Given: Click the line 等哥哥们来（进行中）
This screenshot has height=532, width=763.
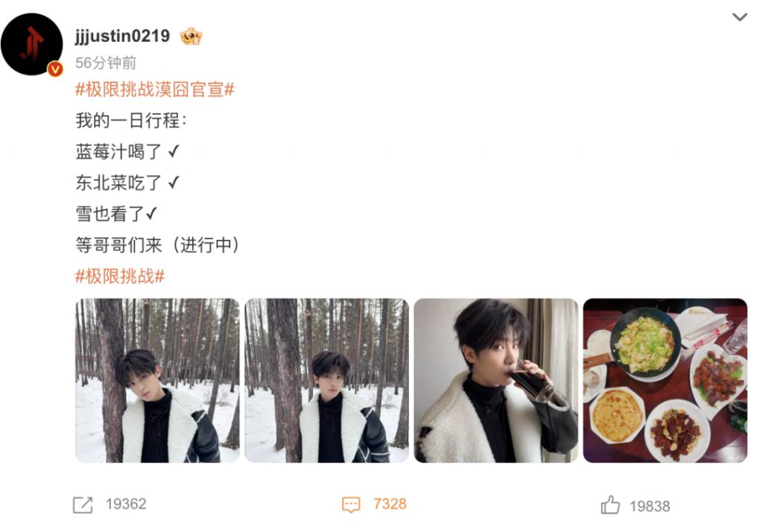Looking at the screenshot, I should coord(158,245).
